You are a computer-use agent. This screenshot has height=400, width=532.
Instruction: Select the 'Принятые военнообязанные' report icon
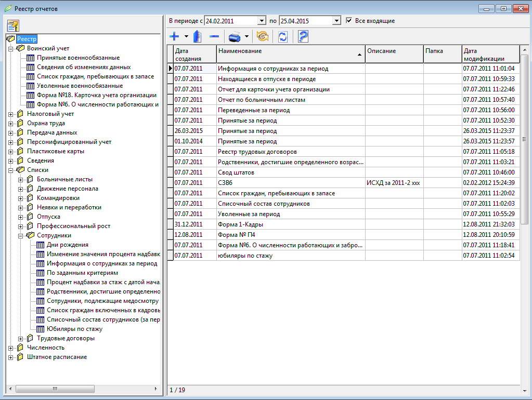[x=30, y=58]
